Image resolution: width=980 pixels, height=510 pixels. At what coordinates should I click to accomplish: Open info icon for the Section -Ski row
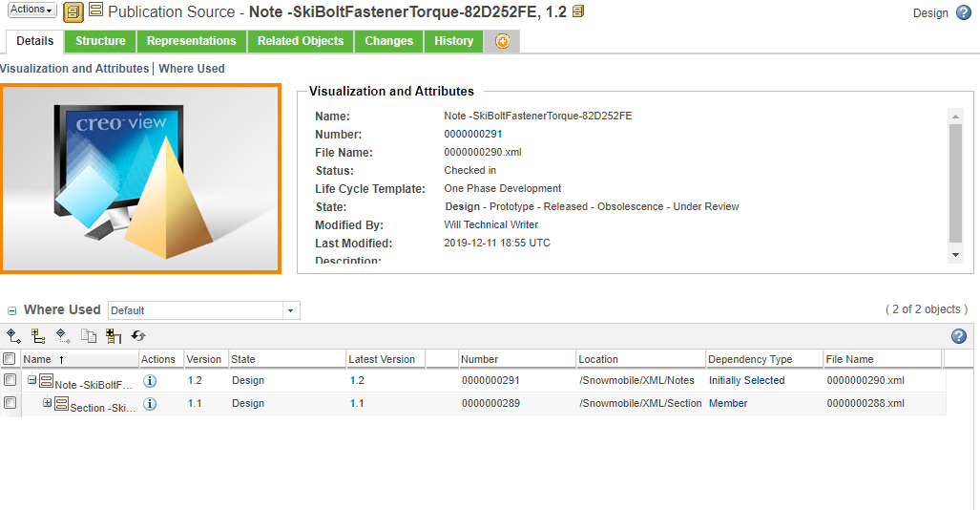[150, 404]
